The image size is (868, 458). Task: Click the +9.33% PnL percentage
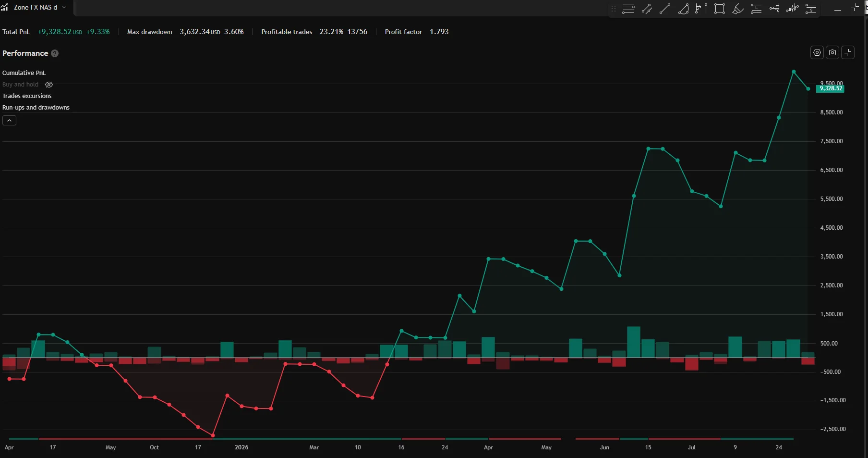click(98, 32)
